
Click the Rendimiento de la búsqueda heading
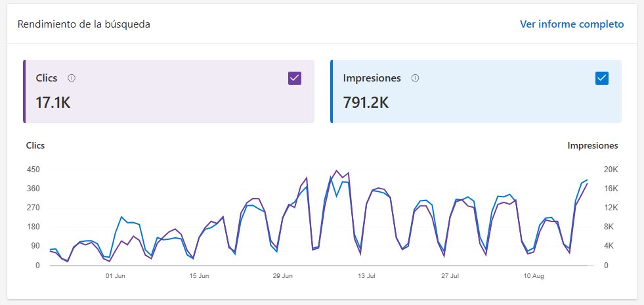tap(84, 24)
